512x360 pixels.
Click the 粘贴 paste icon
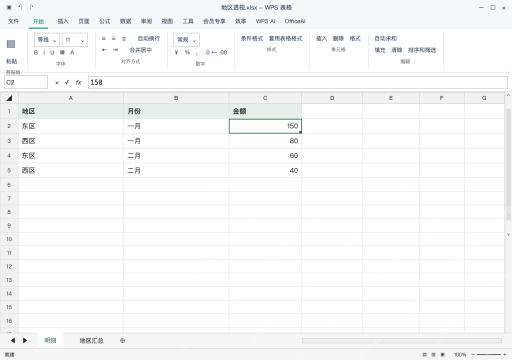(x=11, y=44)
